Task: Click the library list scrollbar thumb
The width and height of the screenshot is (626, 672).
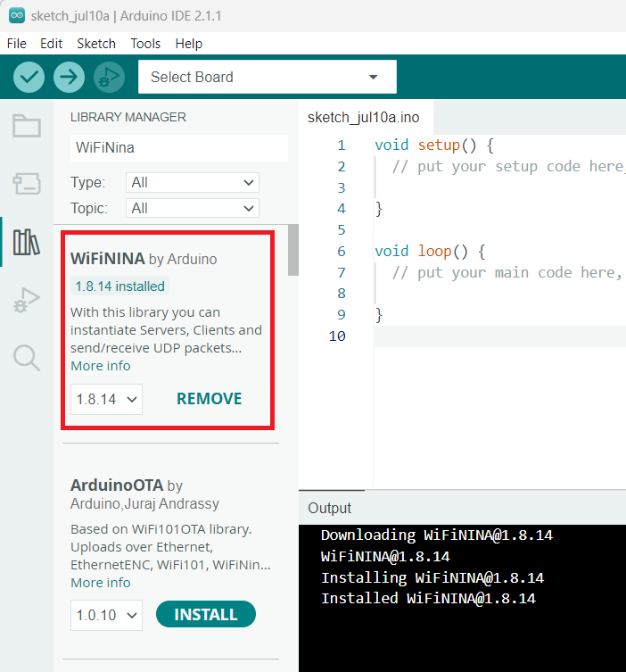Action: [293, 250]
